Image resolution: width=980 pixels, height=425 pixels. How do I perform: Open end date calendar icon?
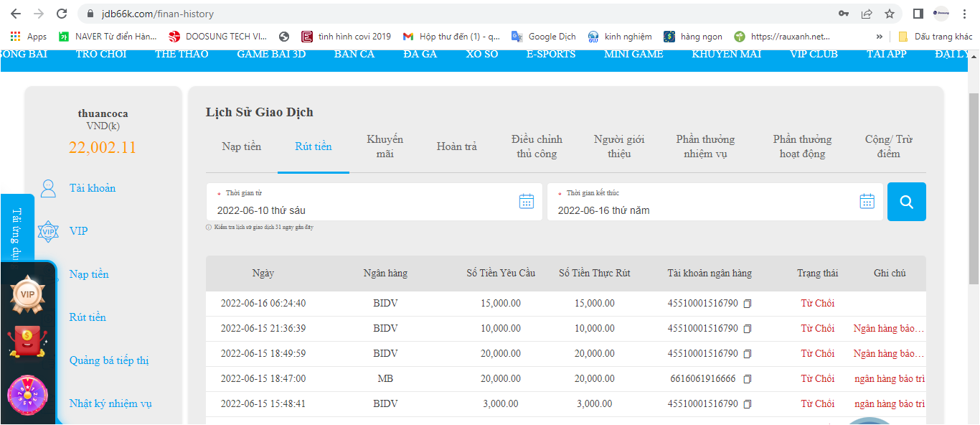867,202
